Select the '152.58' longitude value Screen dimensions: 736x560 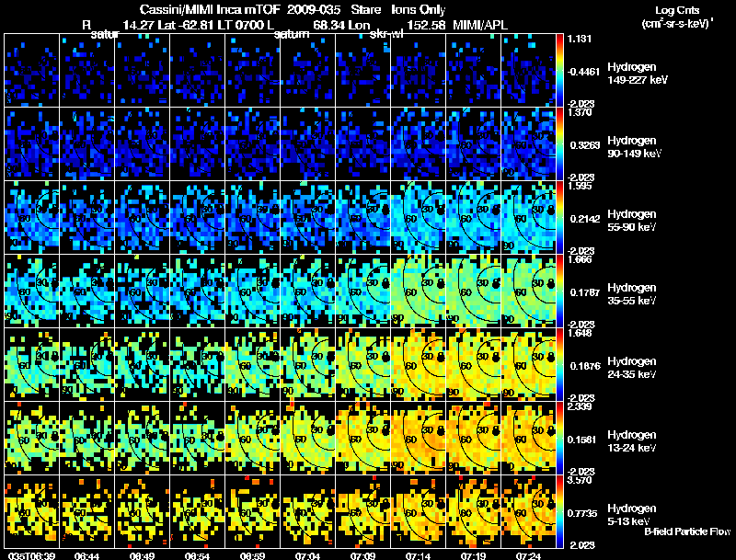[x=426, y=25]
